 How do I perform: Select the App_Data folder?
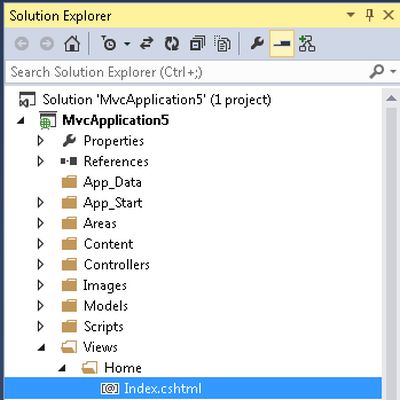click(112, 183)
